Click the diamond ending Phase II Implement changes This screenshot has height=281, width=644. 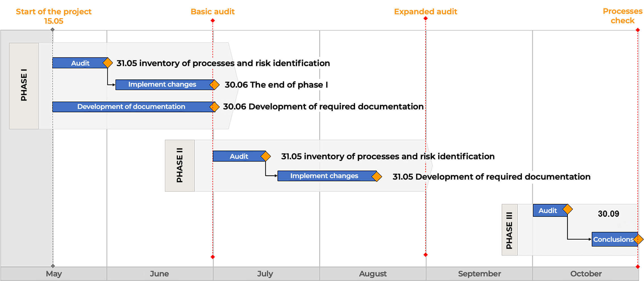click(377, 177)
